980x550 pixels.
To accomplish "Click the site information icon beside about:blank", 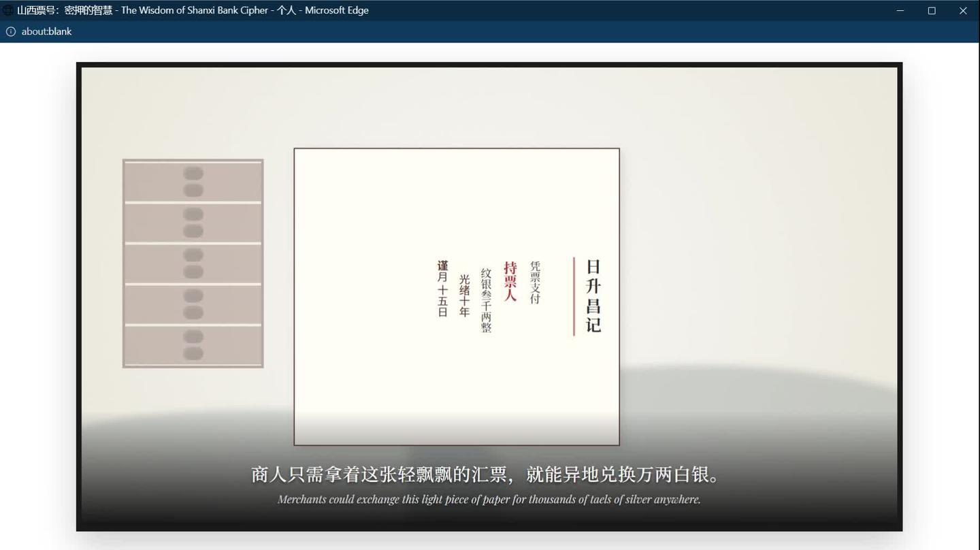I will pos(11,31).
